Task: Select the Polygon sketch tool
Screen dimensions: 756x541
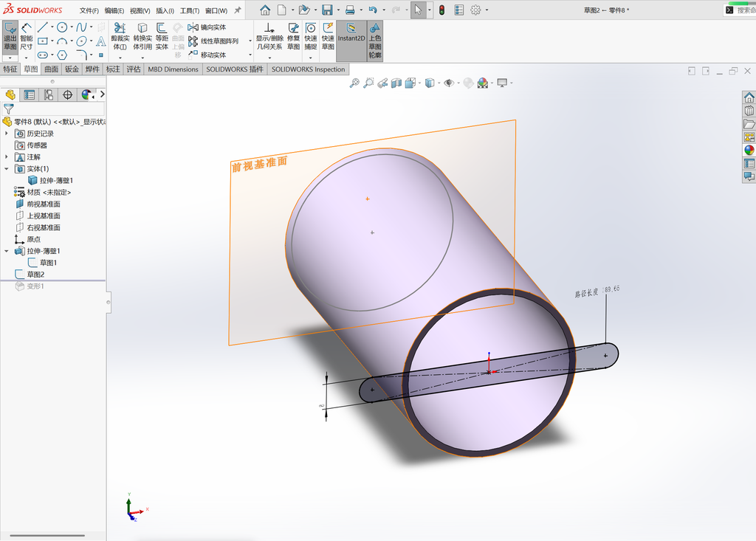Action: pos(62,55)
